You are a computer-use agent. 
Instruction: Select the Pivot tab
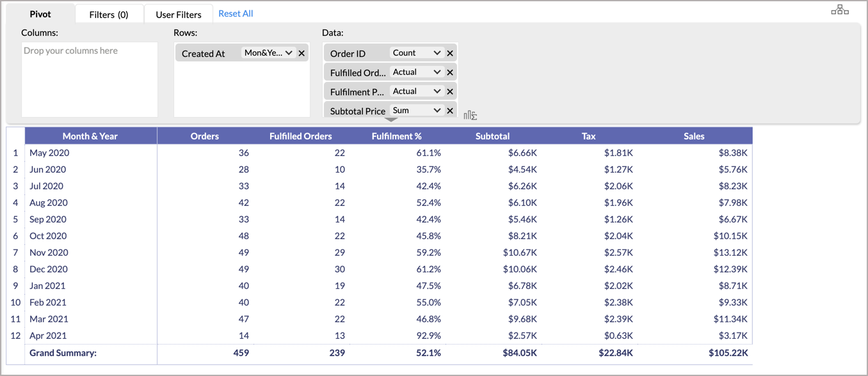40,14
